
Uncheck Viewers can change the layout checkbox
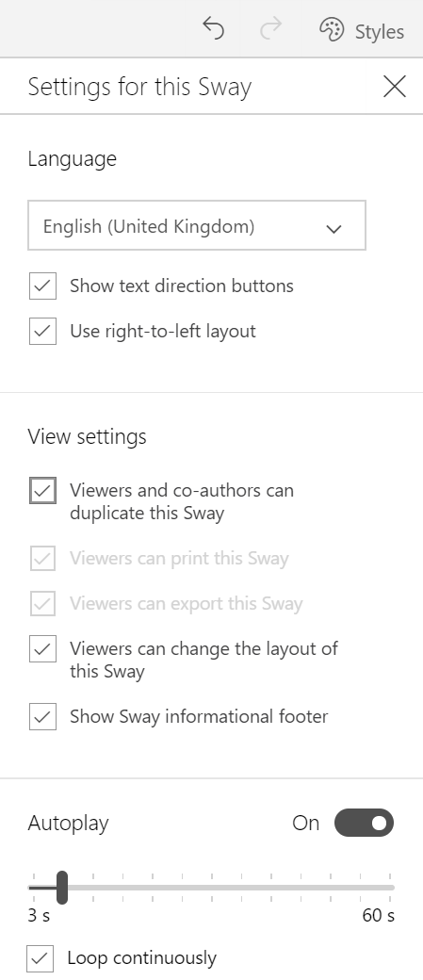42,648
